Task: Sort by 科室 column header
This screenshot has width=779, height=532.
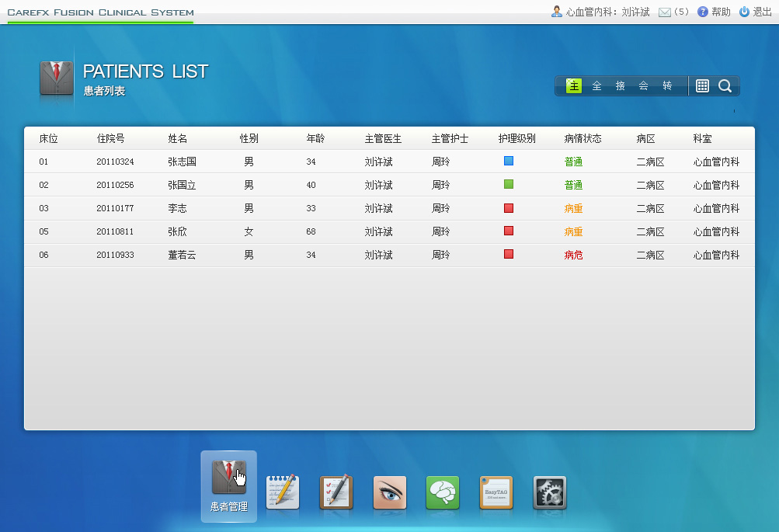Action: click(702, 138)
